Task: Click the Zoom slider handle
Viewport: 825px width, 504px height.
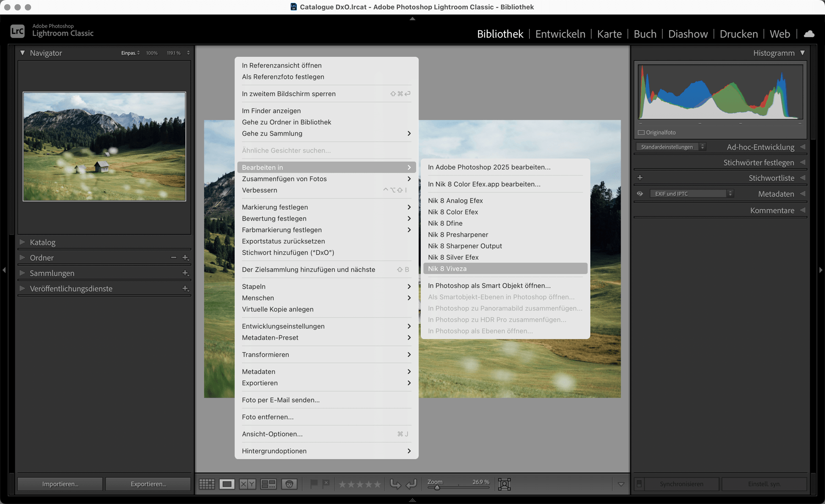Action: pos(437,488)
